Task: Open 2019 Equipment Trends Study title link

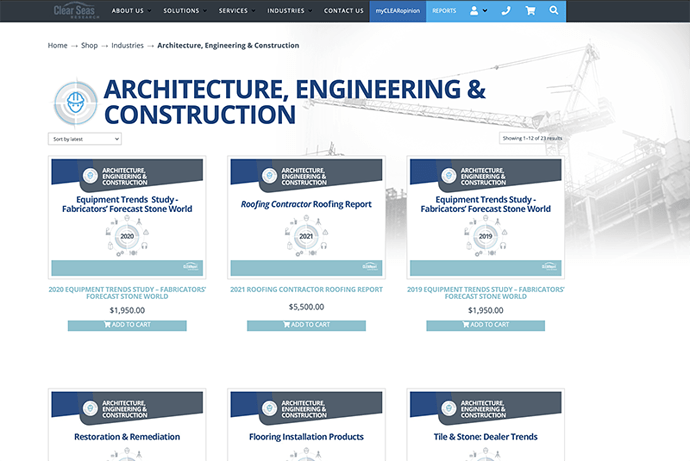Action: click(485, 293)
